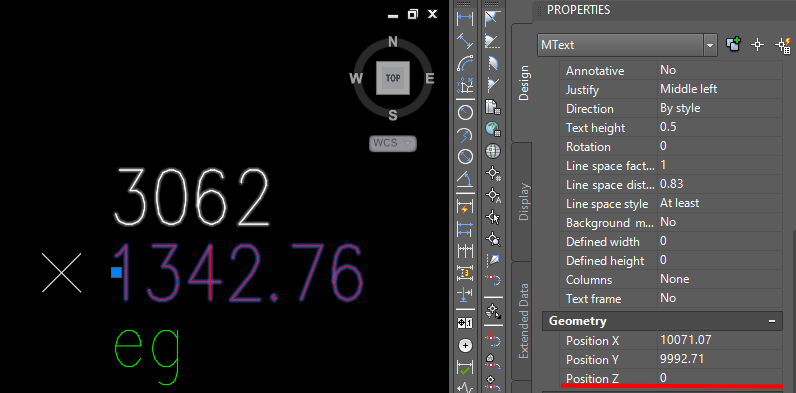Switch to the Design tab
This screenshot has height=393, width=796.
[523, 83]
